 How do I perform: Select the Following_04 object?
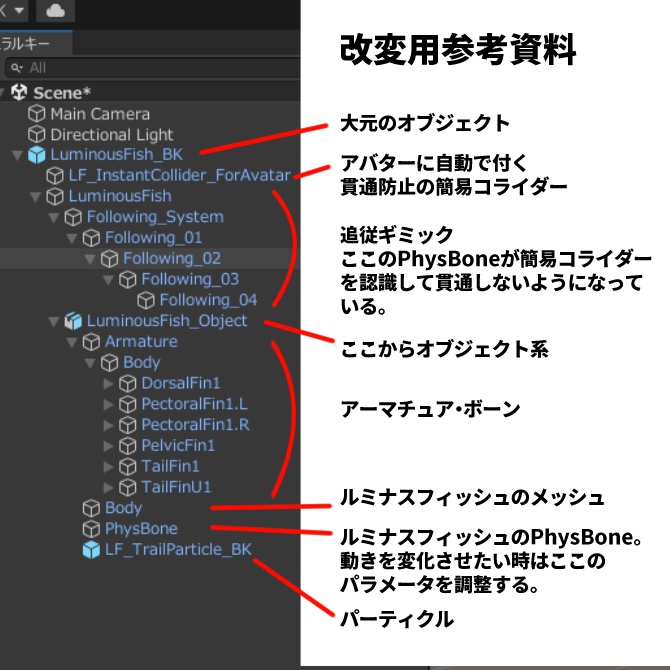(x=208, y=300)
